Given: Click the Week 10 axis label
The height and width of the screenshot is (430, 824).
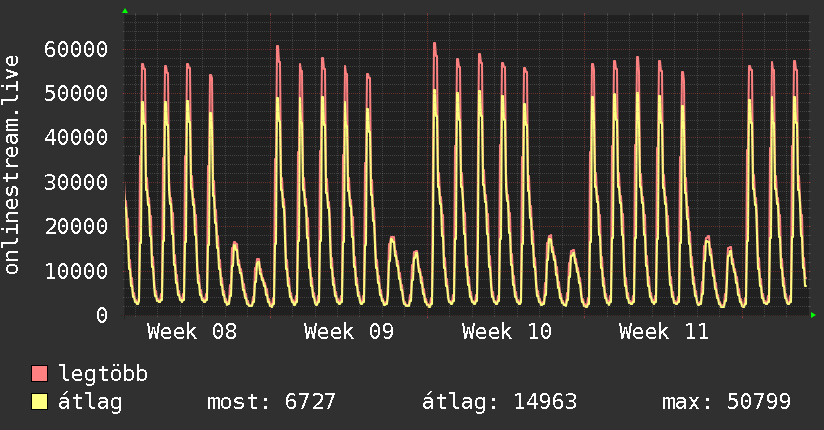Looking at the screenshot, I should 507,332.
